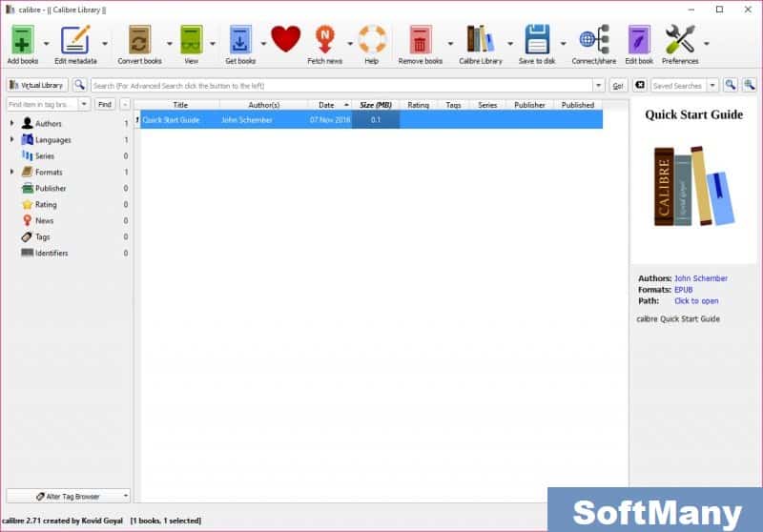Click the Virtual Library button
Screen dimensions: 763x532
37,85
